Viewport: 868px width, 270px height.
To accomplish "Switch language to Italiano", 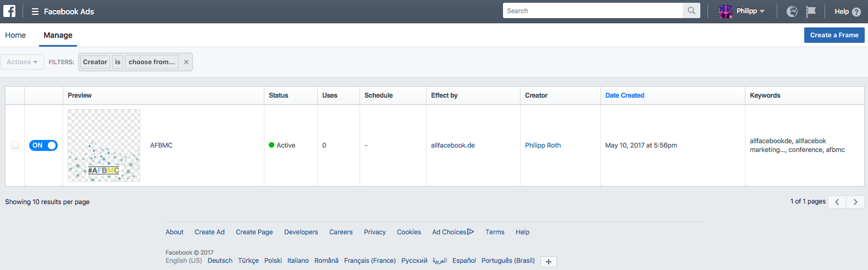I will pyautogui.click(x=298, y=261).
